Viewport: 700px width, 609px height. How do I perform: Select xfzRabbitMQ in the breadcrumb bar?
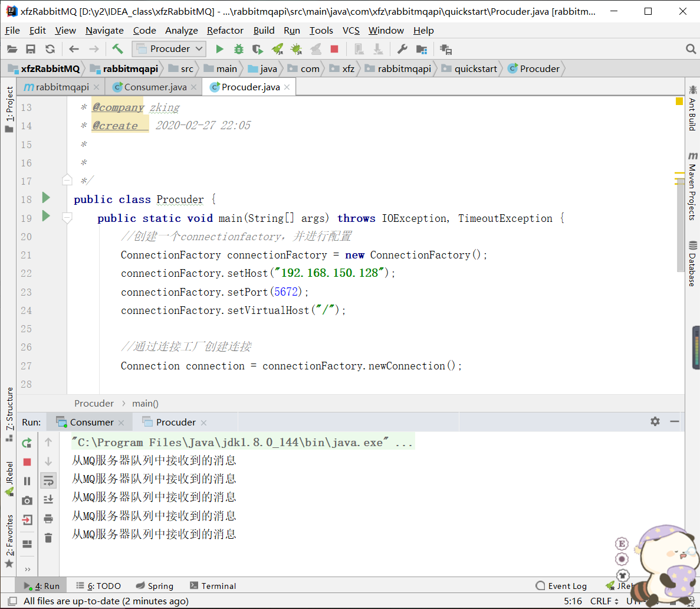coord(44,69)
